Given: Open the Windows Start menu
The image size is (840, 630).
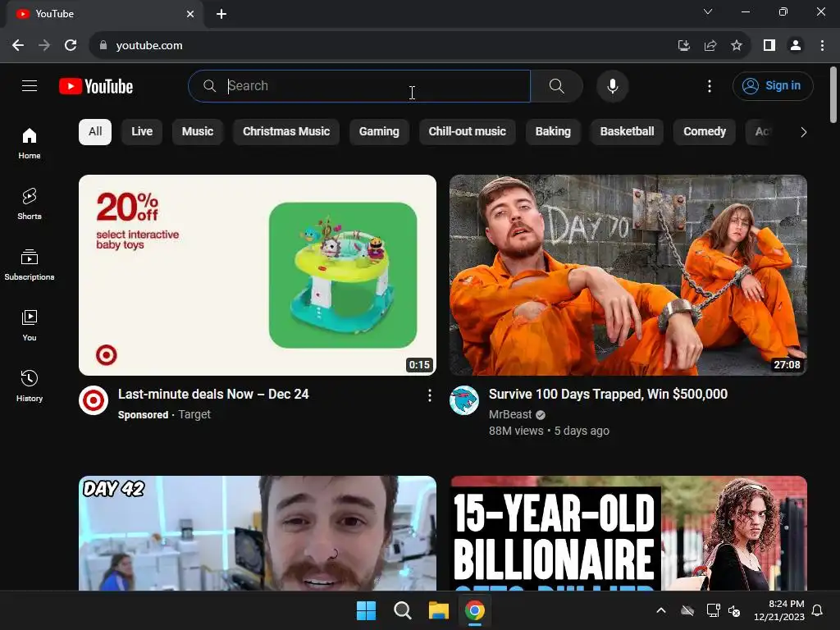Looking at the screenshot, I should tap(367, 610).
